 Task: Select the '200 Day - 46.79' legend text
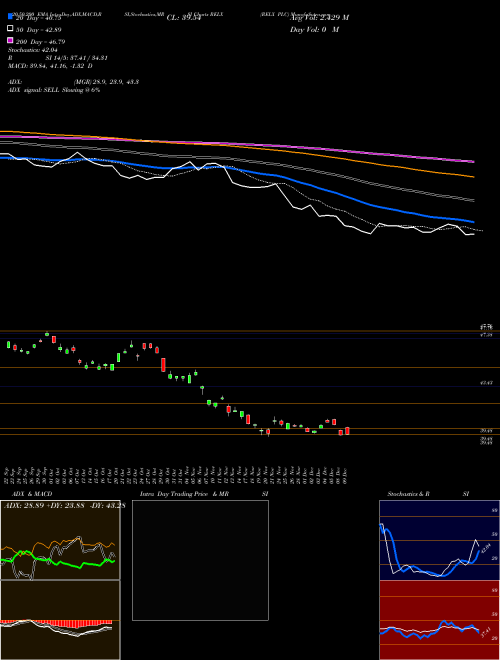click(40, 42)
